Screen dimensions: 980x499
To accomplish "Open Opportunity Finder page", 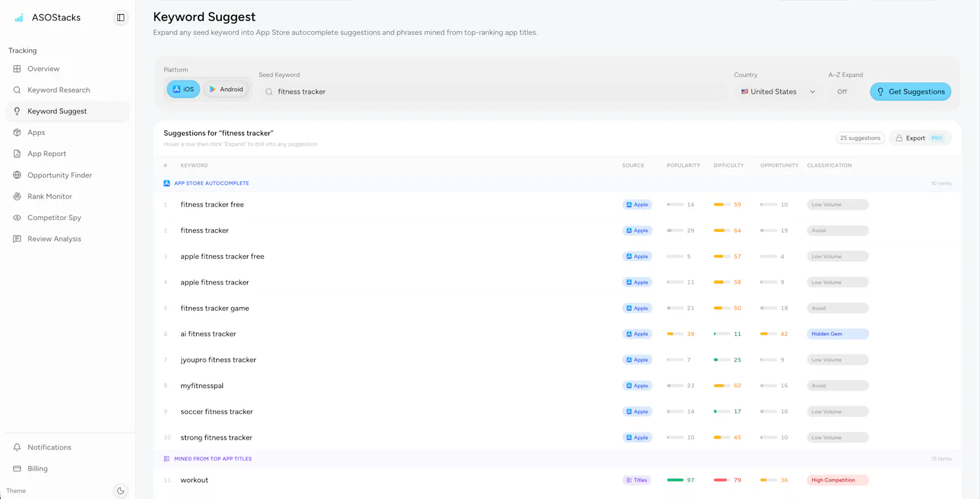I will (67, 175).
